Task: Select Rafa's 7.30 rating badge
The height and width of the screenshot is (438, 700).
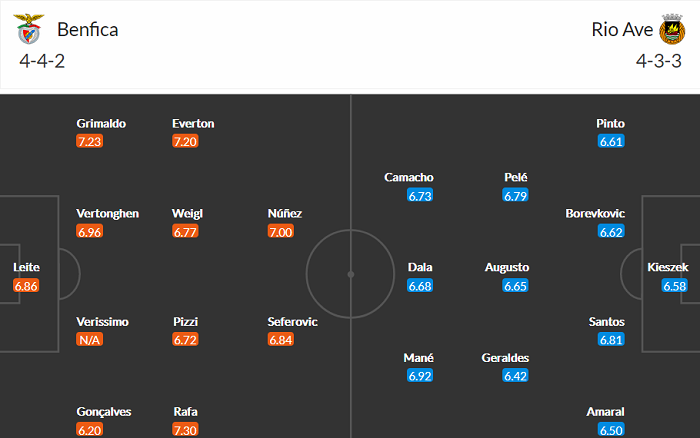Action: point(185,430)
